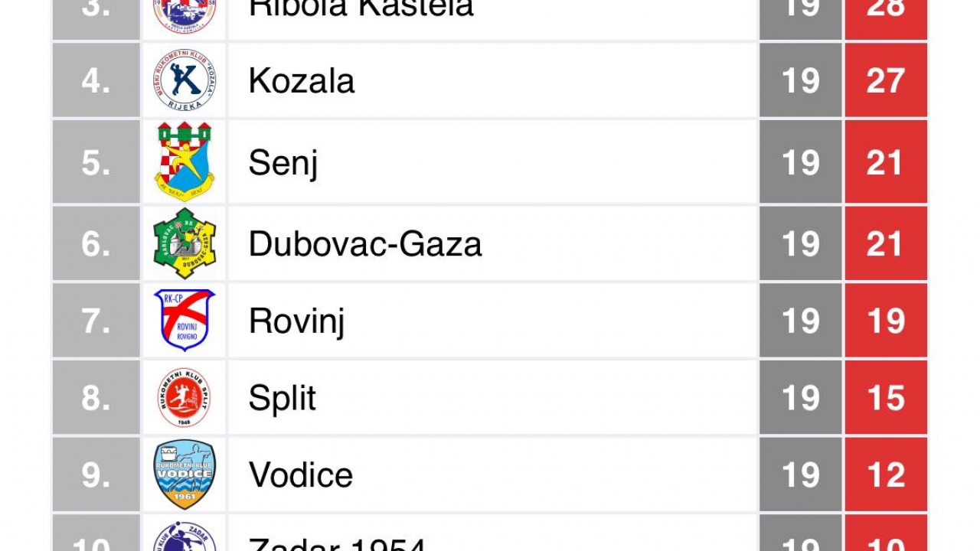Image resolution: width=980 pixels, height=551 pixels.
Task: Select the Zadar 1954 club logo
Action: tap(184, 536)
